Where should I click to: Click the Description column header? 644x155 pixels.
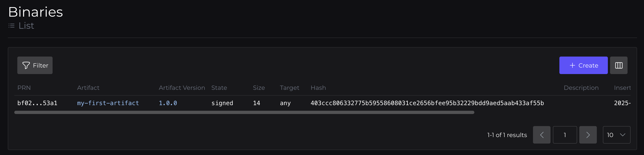(581, 88)
